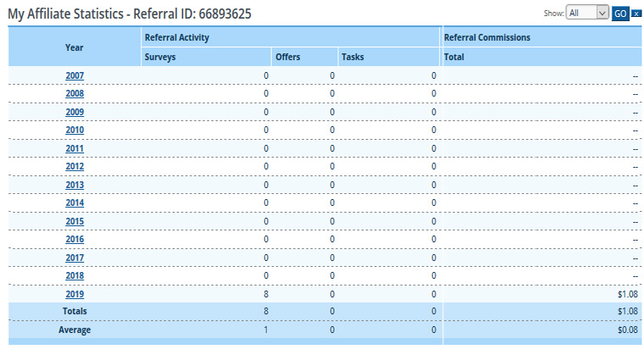
Task: Open the 2016 year link
Action: [75, 239]
